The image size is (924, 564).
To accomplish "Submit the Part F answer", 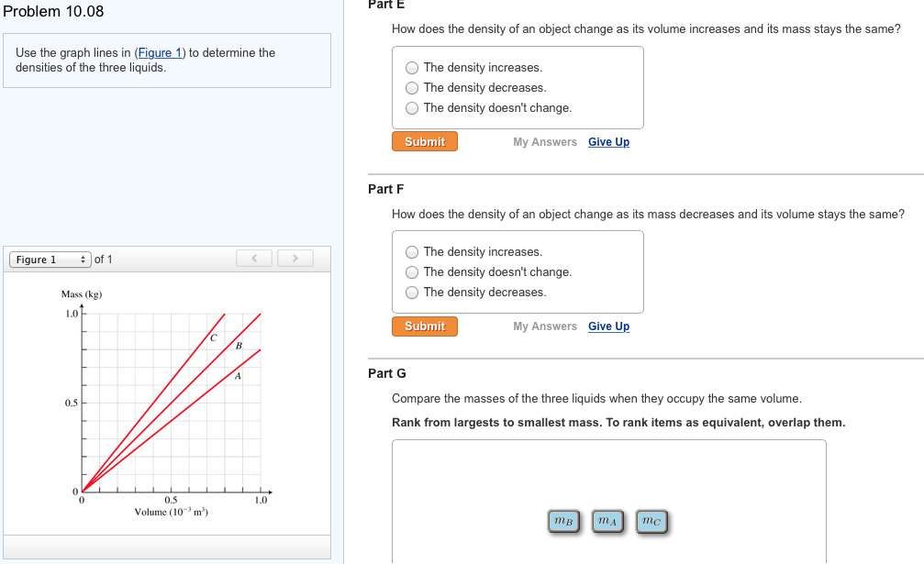I will pos(424,326).
